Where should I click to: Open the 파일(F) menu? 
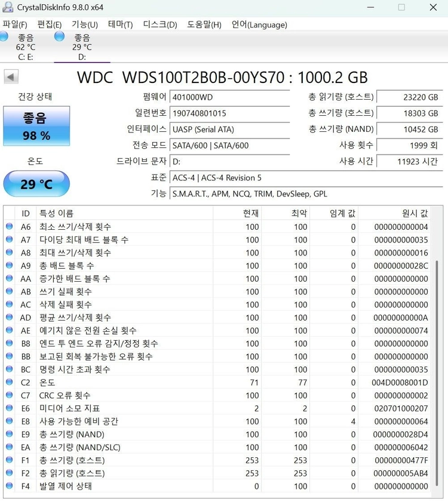pyautogui.click(x=15, y=24)
